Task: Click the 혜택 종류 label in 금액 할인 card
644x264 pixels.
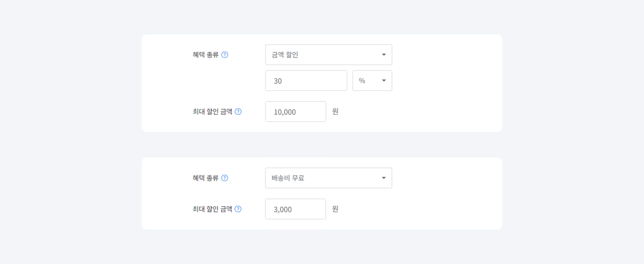Action: [206, 55]
